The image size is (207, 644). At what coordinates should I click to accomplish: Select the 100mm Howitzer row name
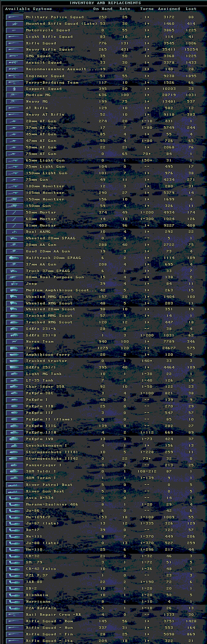[45, 186]
